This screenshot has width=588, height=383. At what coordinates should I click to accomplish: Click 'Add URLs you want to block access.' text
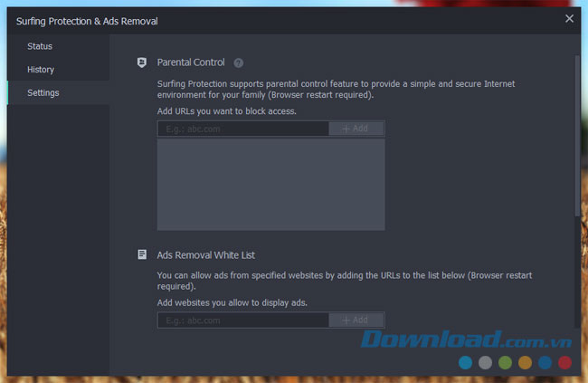pyautogui.click(x=226, y=111)
